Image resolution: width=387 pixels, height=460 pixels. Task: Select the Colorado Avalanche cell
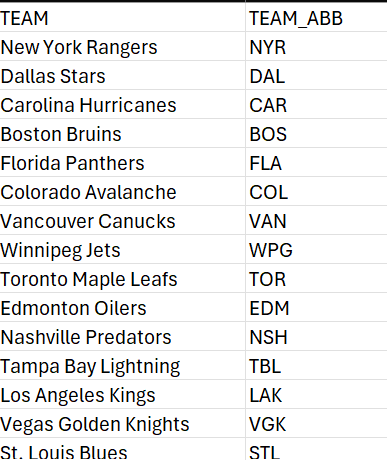tap(122, 192)
